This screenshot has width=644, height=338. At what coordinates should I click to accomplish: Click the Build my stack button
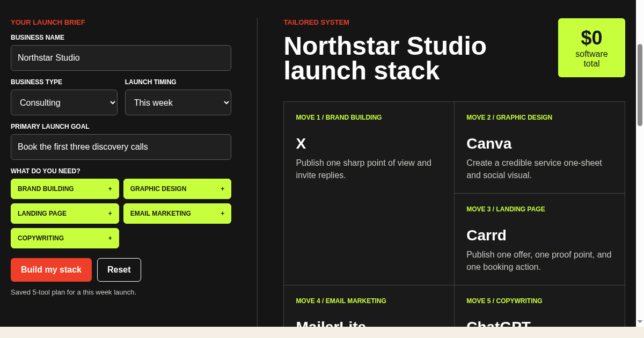point(51,270)
